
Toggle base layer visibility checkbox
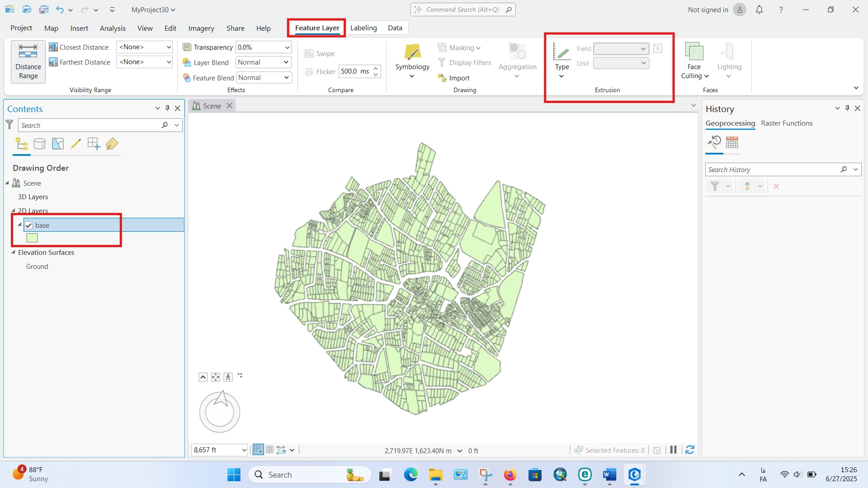pos(28,225)
